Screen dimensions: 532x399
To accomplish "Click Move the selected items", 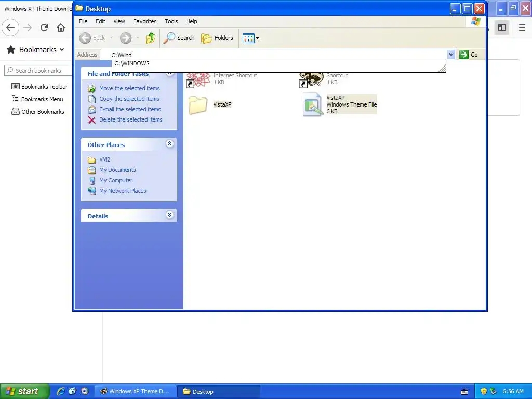I will click(129, 88).
